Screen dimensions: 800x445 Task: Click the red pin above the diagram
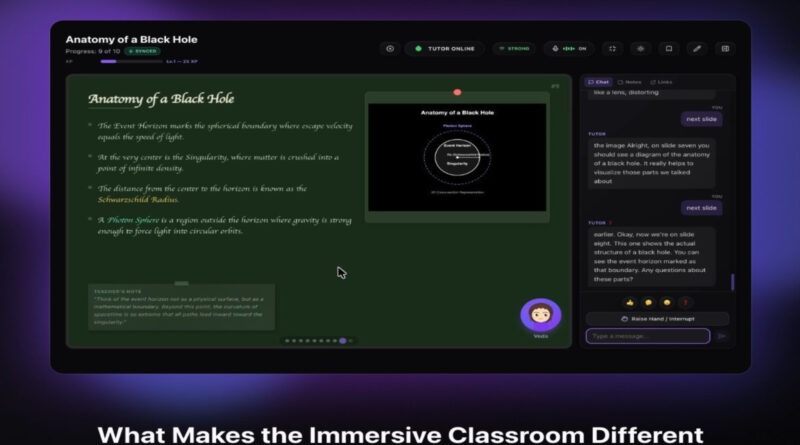click(x=457, y=92)
